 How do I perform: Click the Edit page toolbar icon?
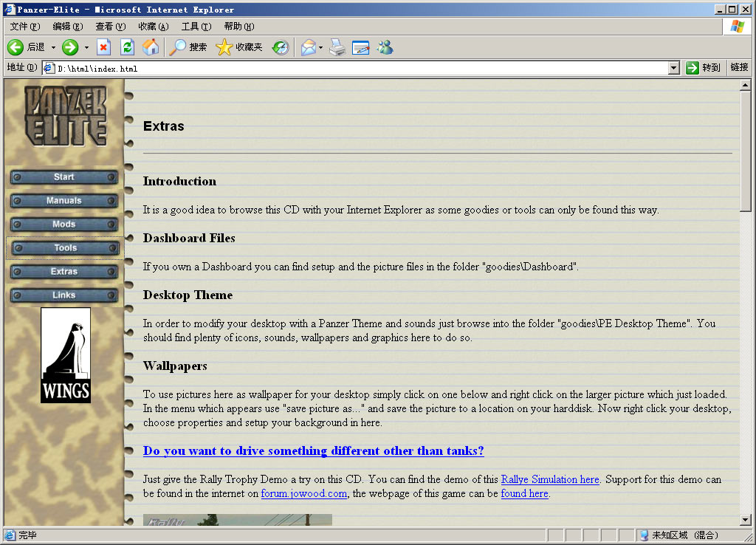360,47
